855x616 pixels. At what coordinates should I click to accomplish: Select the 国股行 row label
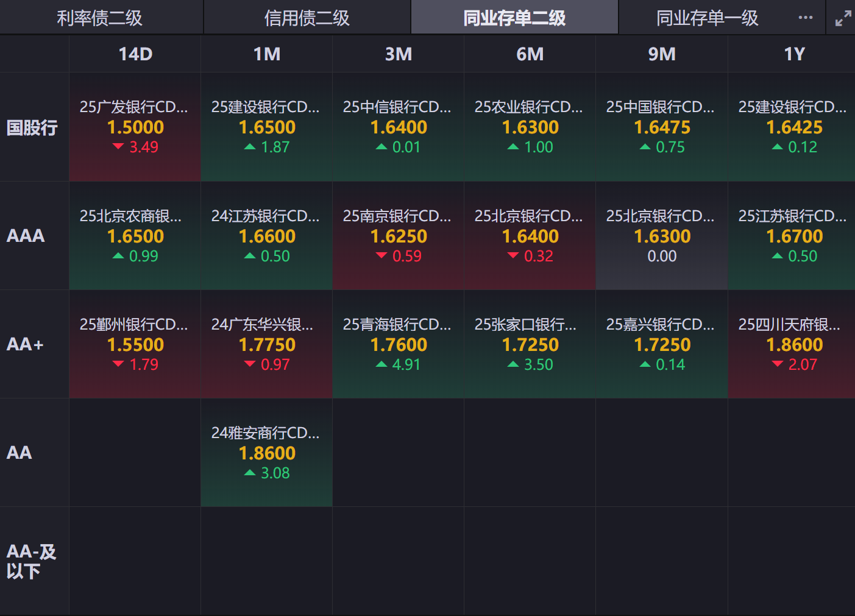[32, 127]
